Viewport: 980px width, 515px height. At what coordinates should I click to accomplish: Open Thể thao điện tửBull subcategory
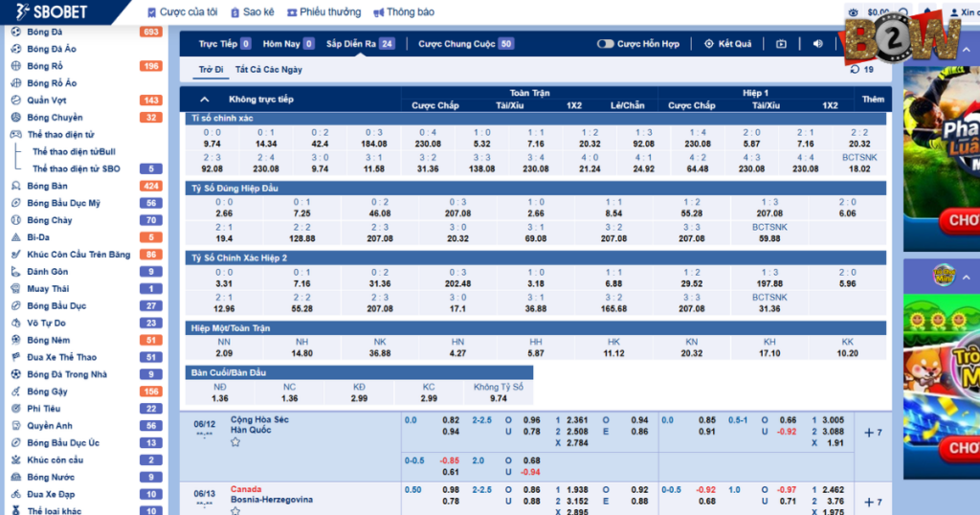click(x=74, y=151)
